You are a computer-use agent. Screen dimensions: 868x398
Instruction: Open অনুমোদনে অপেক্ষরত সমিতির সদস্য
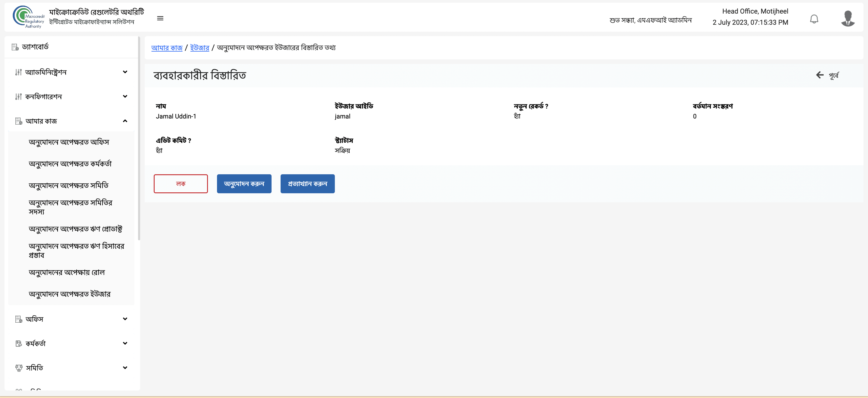tap(71, 207)
